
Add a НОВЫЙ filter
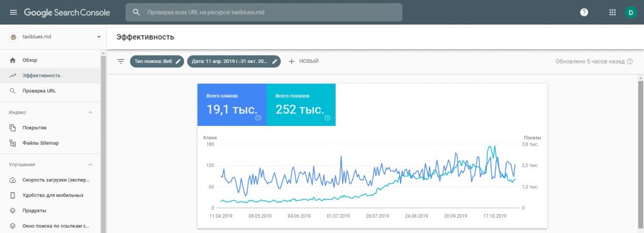304,61
